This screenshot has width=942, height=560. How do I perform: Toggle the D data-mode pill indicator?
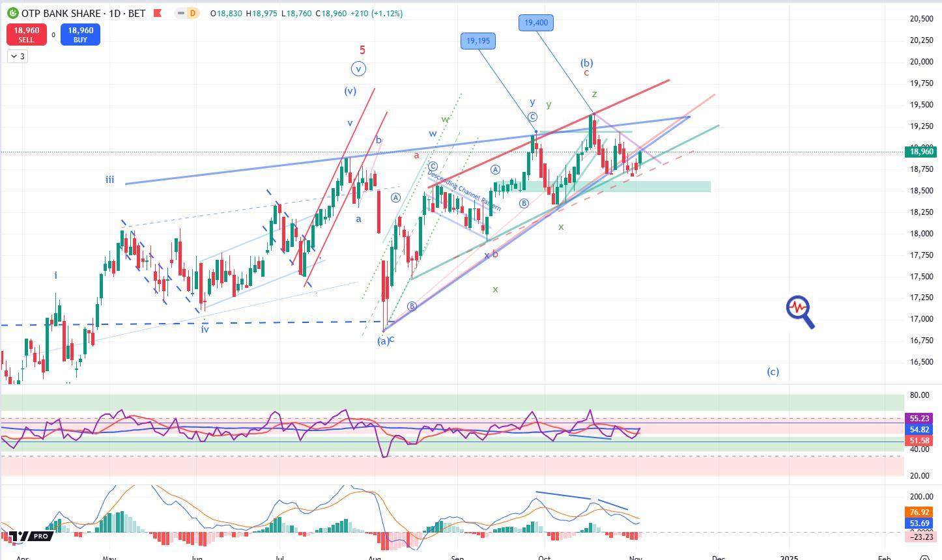click(193, 13)
